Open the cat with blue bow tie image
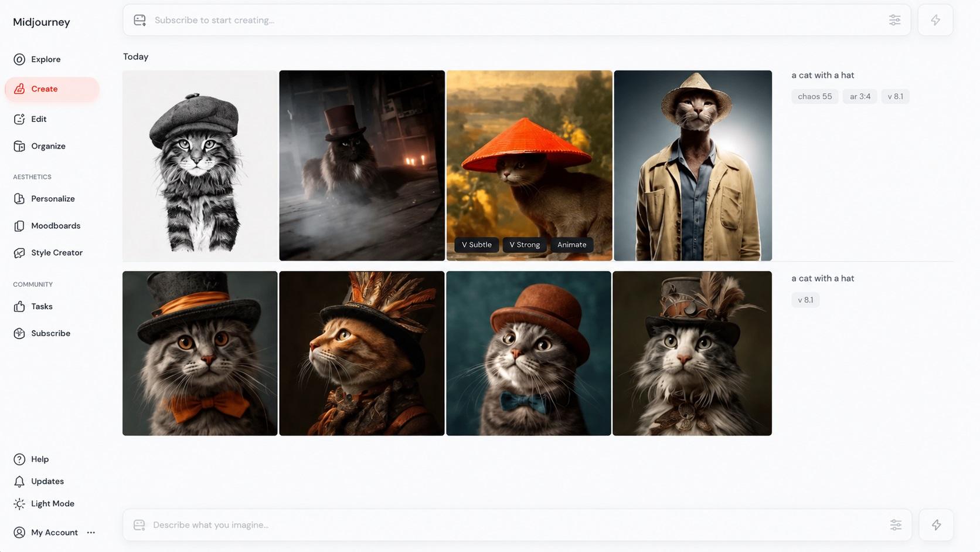The width and height of the screenshot is (980, 552). [x=529, y=353]
